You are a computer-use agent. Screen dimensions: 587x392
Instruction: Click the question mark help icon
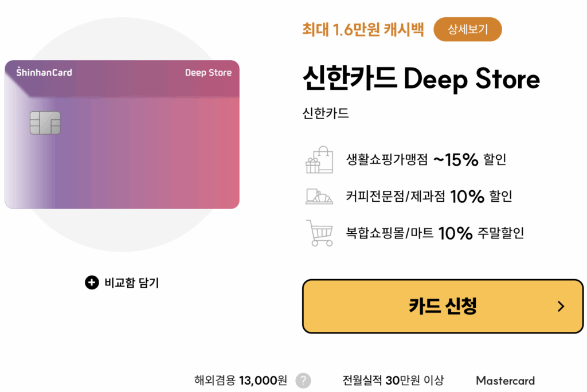303,381
